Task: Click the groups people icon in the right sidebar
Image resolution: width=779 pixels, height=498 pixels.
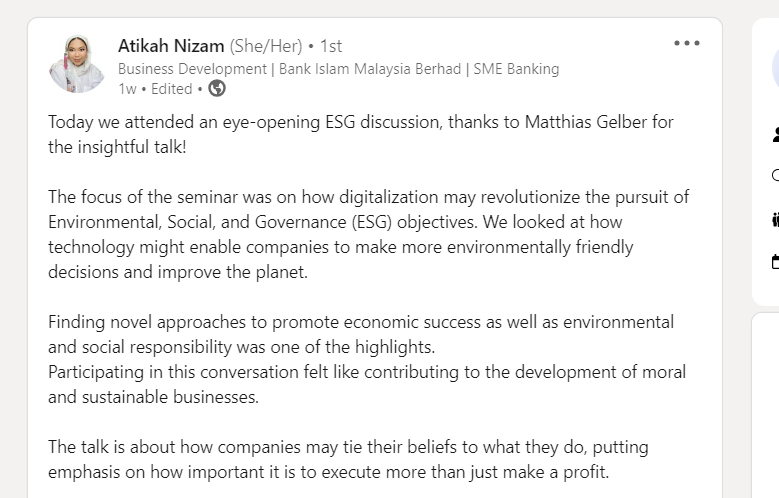Action: (x=775, y=219)
